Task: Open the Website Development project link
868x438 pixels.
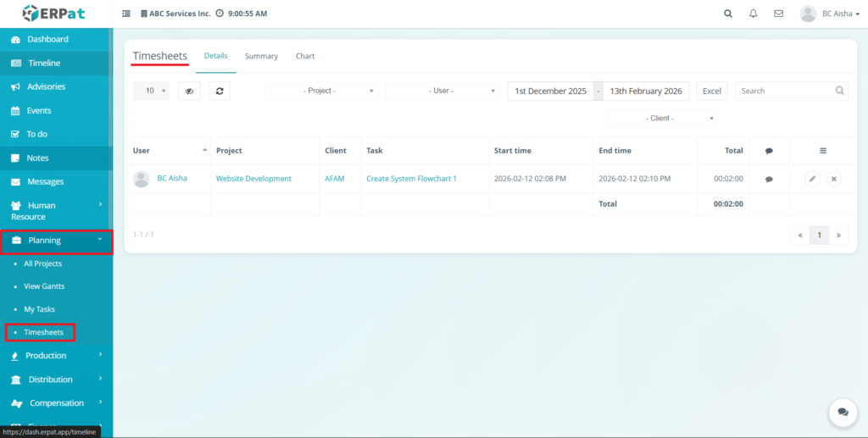Action: [x=253, y=179]
